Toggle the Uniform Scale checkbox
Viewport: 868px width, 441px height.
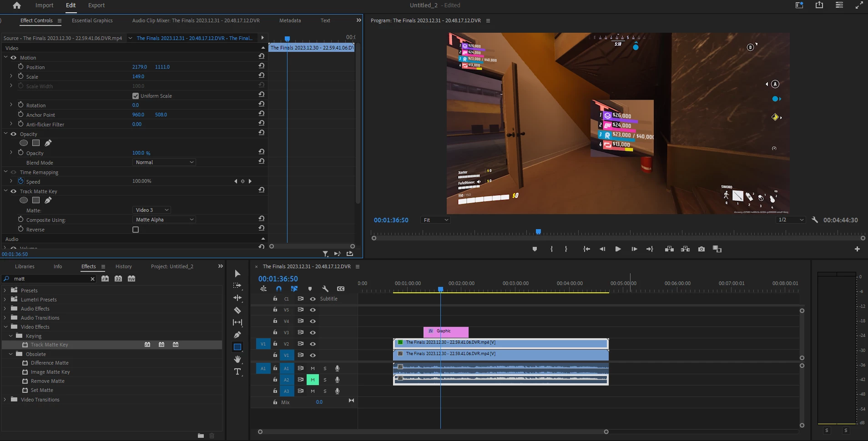136,96
